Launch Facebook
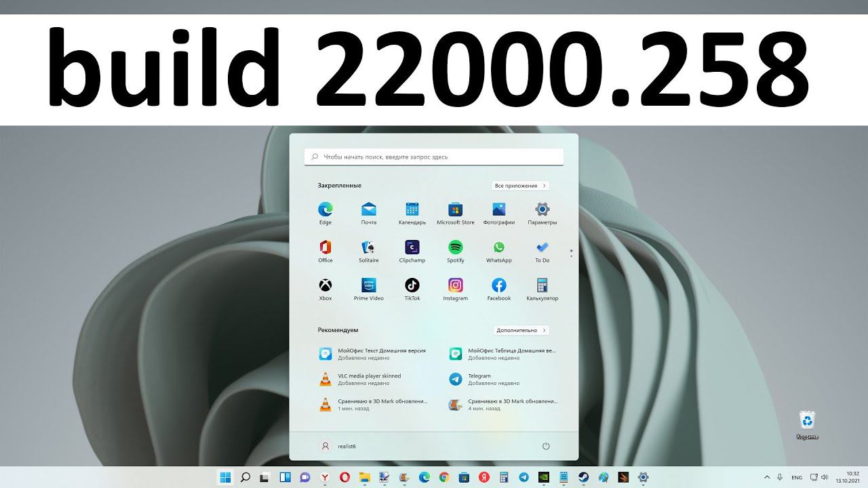Viewport: 868px width, 488px height. point(499,289)
